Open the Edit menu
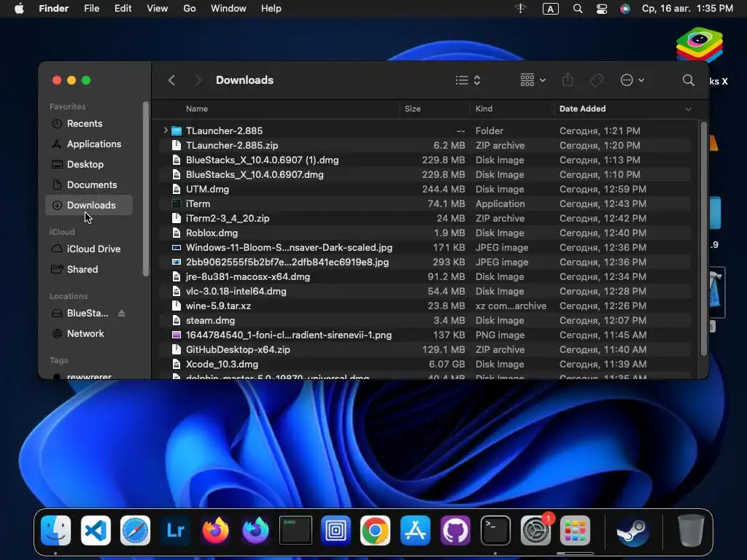Image resolution: width=747 pixels, height=560 pixels. tap(123, 9)
